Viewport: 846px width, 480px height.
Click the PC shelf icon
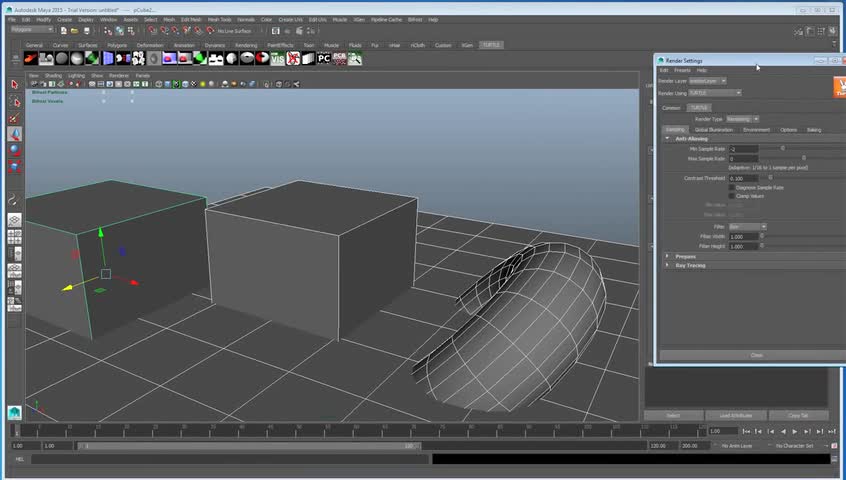coord(324,58)
